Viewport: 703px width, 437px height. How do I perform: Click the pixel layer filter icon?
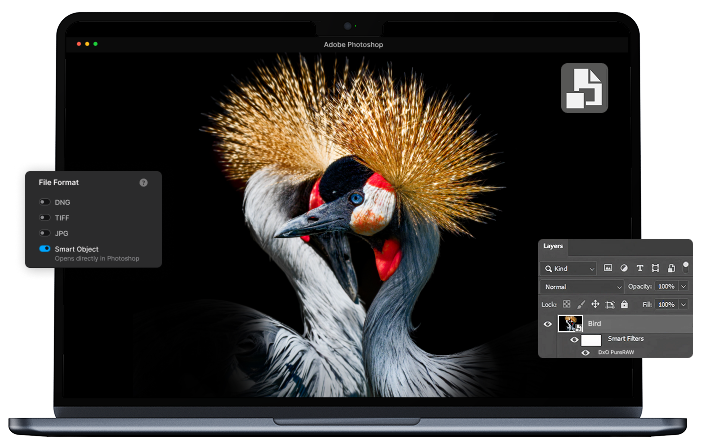(607, 268)
